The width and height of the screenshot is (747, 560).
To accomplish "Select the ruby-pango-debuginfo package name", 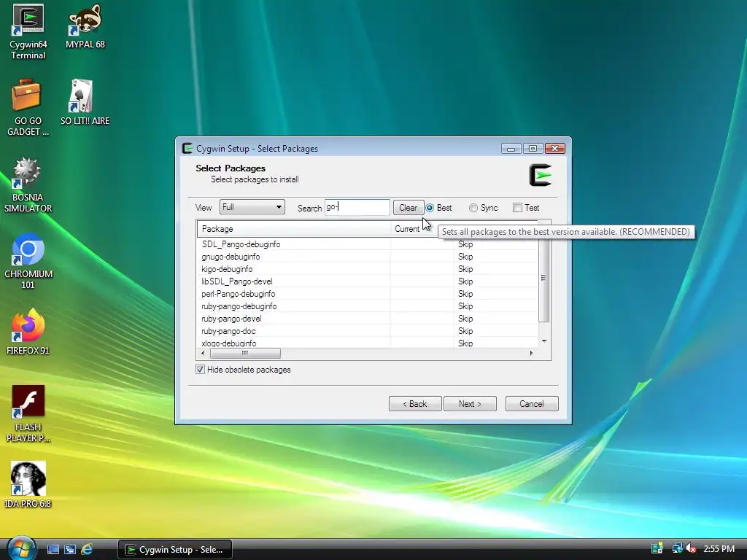I will [x=239, y=306].
